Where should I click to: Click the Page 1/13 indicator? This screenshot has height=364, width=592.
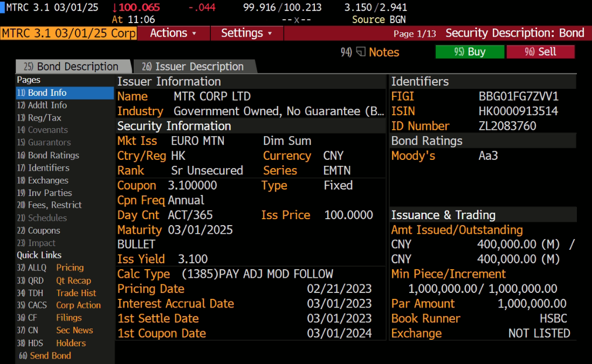[415, 34]
